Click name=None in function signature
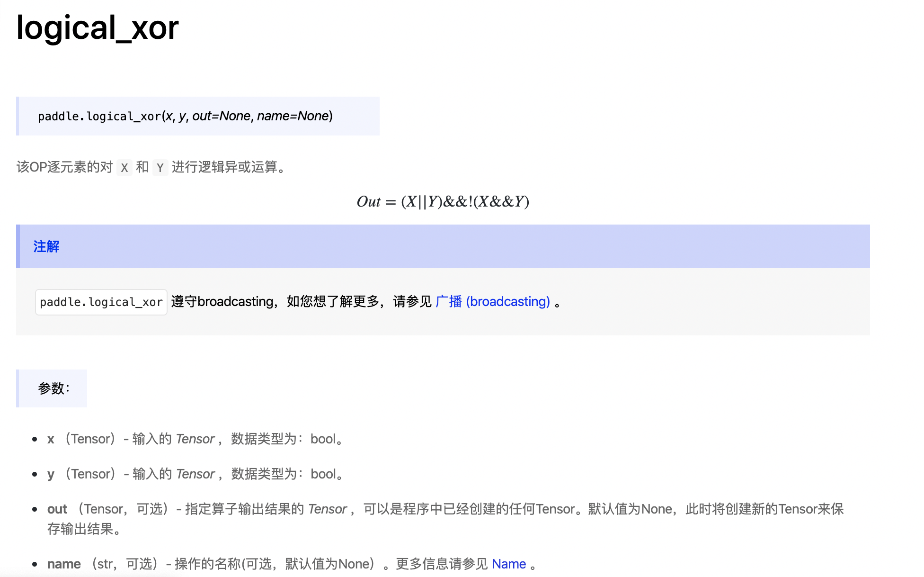This screenshot has width=924, height=577. 293,116
